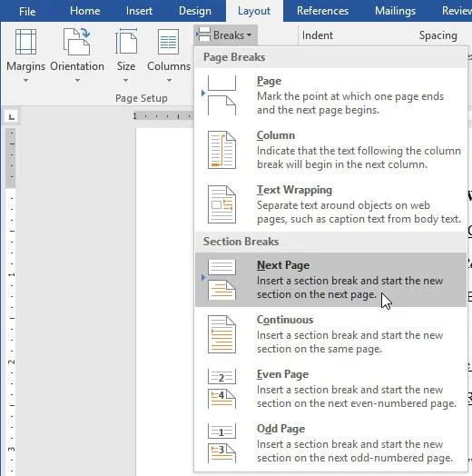Switch to the Design tab
Viewport: 472px width, 476px height.
point(195,11)
